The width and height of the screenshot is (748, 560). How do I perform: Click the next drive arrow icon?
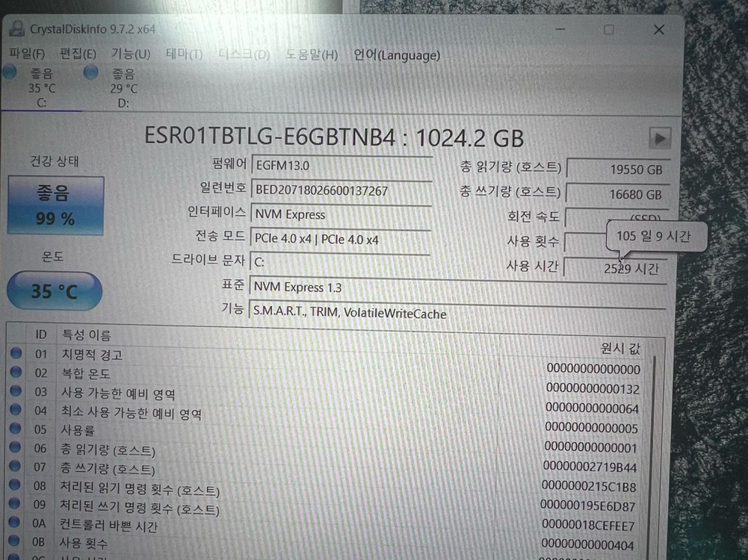click(x=661, y=138)
